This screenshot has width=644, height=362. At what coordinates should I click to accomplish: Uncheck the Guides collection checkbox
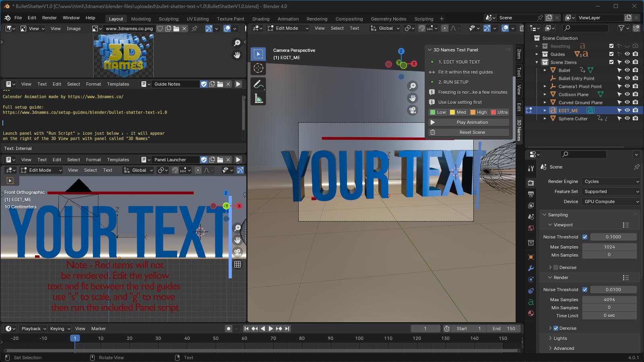[611, 54]
